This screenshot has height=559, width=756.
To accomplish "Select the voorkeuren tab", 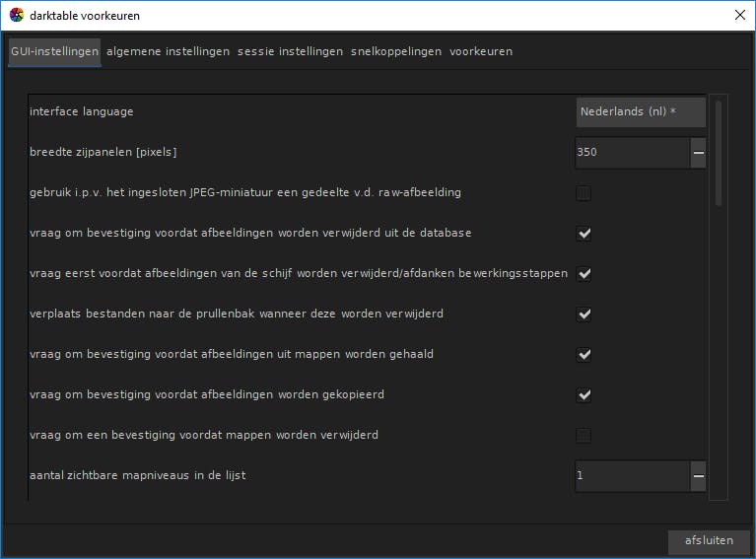I will 481,51.
